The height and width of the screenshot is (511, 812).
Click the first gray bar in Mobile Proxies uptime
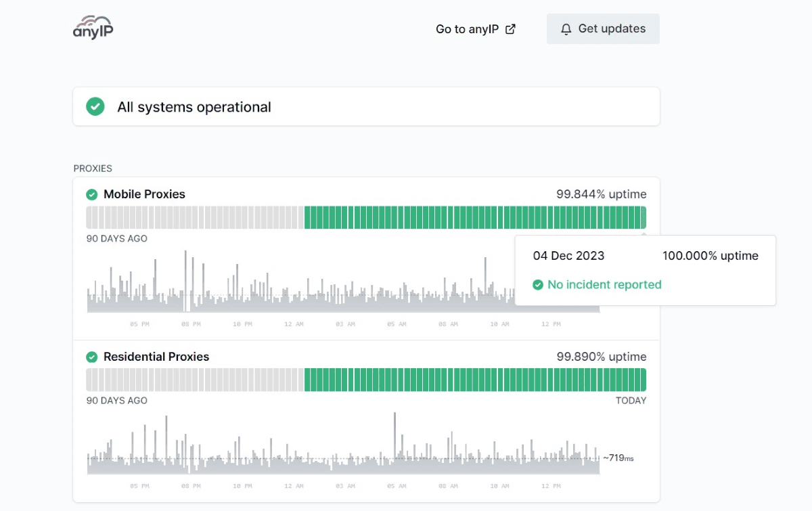(x=89, y=218)
